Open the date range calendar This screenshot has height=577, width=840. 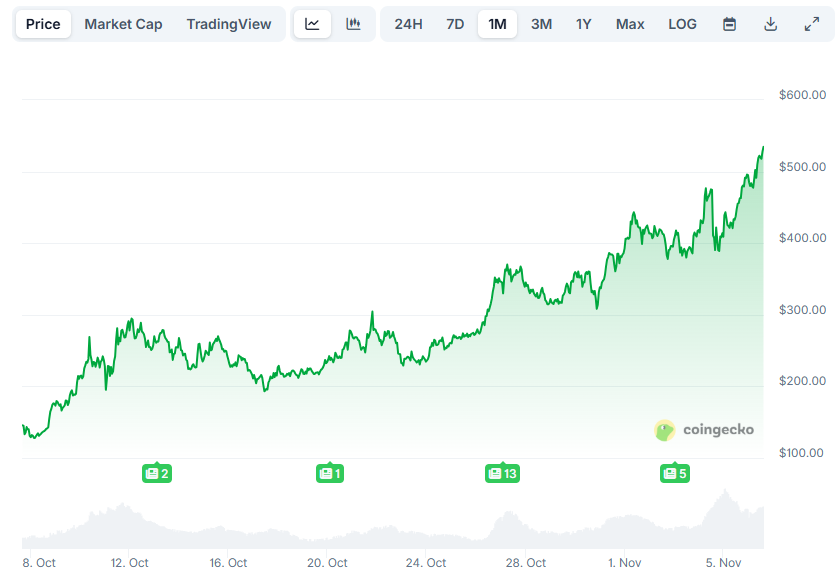(729, 23)
